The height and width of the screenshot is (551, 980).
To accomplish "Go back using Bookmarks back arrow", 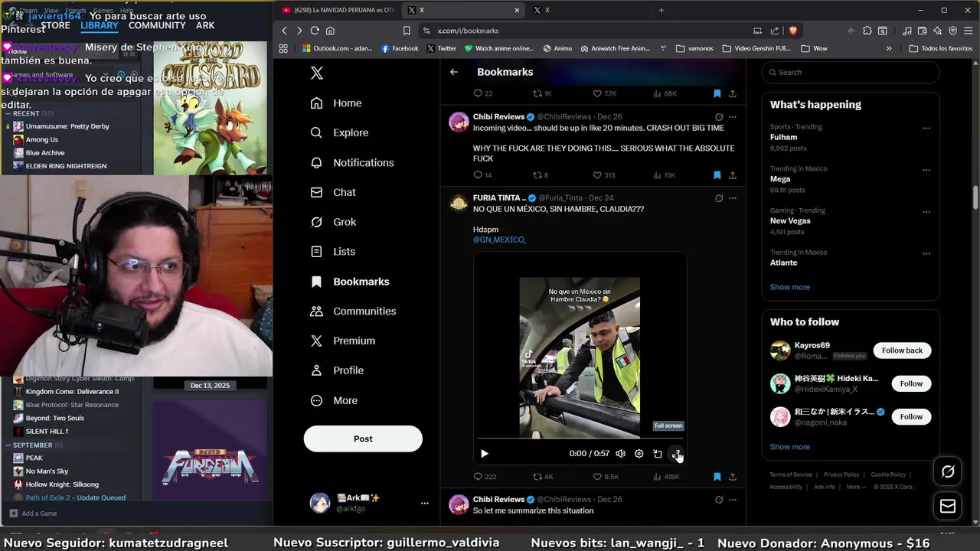I will [454, 72].
